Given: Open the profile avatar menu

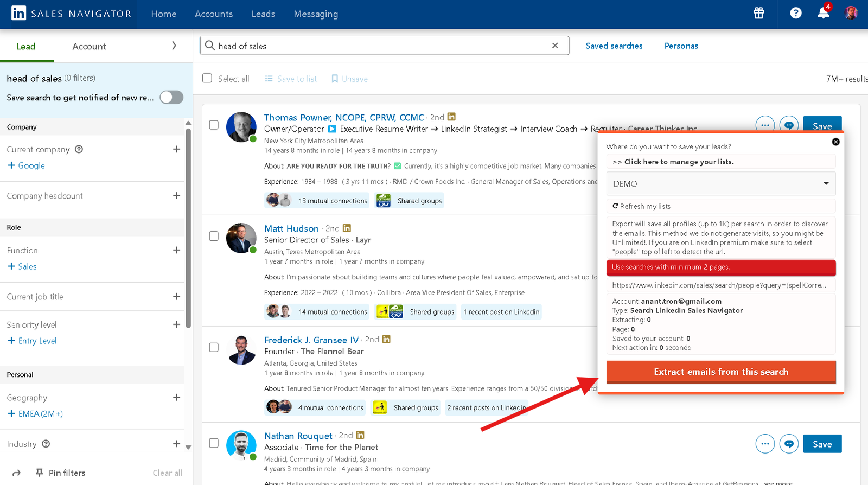Looking at the screenshot, I should (x=851, y=12).
